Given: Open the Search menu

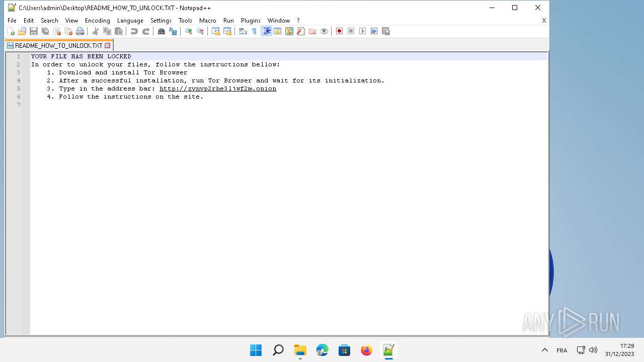Looking at the screenshot, I should [49, 21].
